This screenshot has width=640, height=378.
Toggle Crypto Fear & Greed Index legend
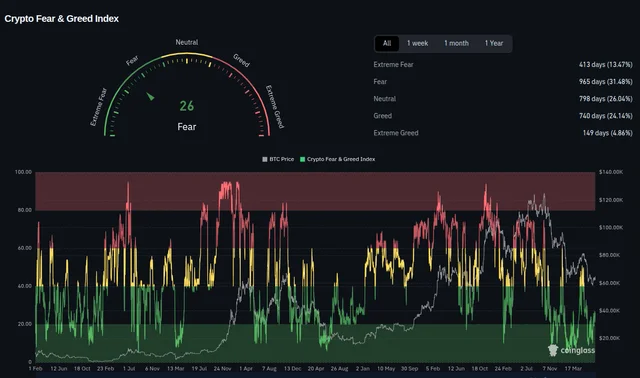coord(338,159)
